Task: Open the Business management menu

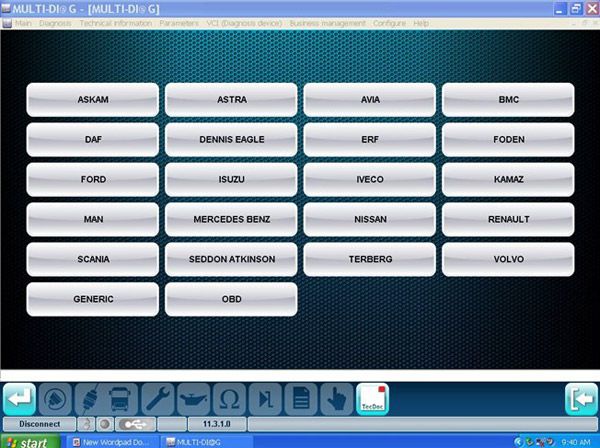Action: point(334,23)
